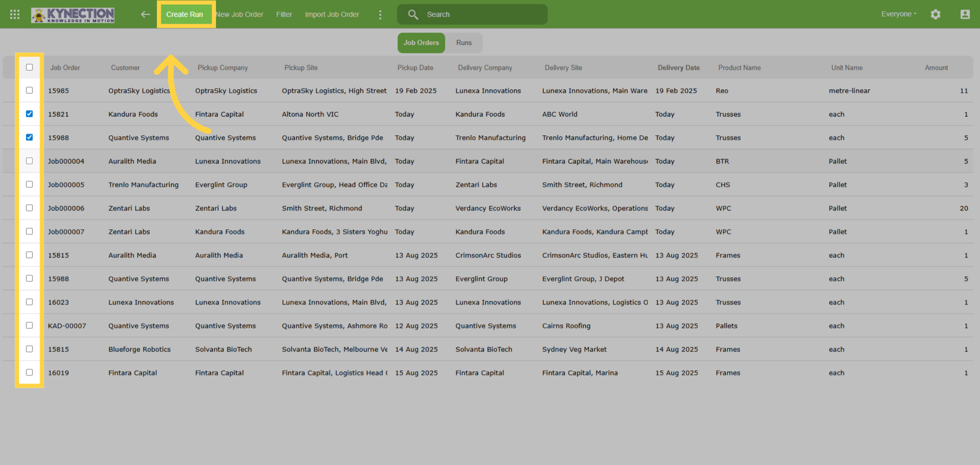Image resolution: width=980 pixels, height=465 pixels.
Task: Open the three-dot more options menu
Action: point(380,15)
